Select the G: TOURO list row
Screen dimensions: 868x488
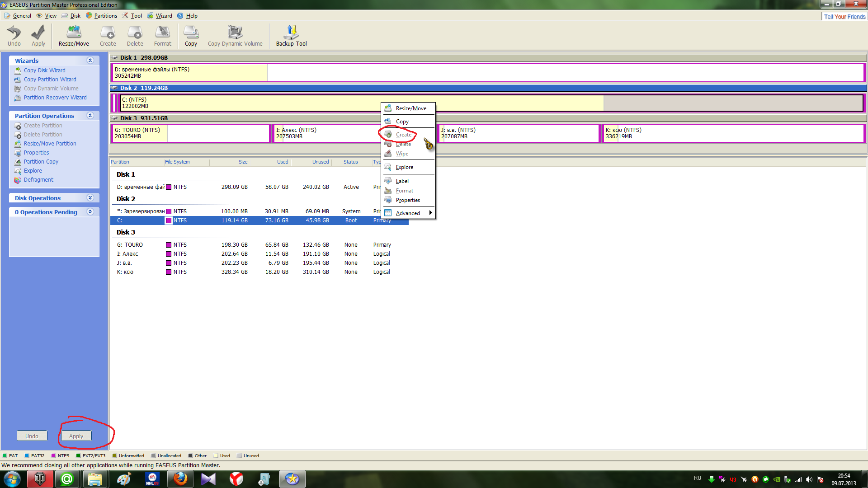(x=259, y=245)
